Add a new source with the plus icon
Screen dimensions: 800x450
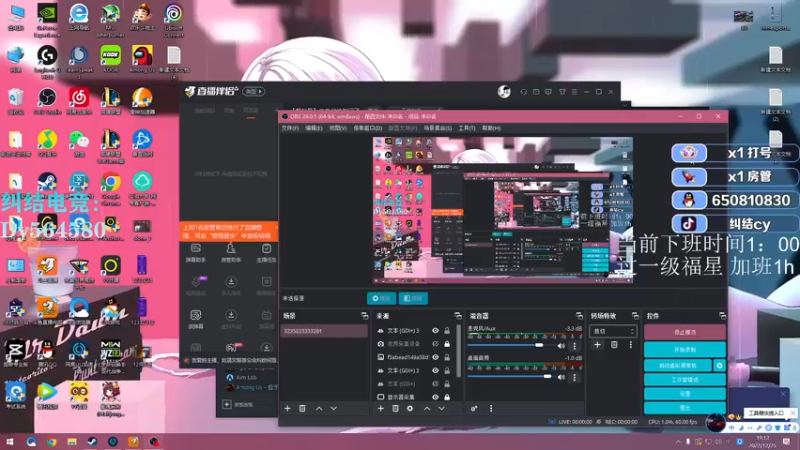click(x=381, y=408)
